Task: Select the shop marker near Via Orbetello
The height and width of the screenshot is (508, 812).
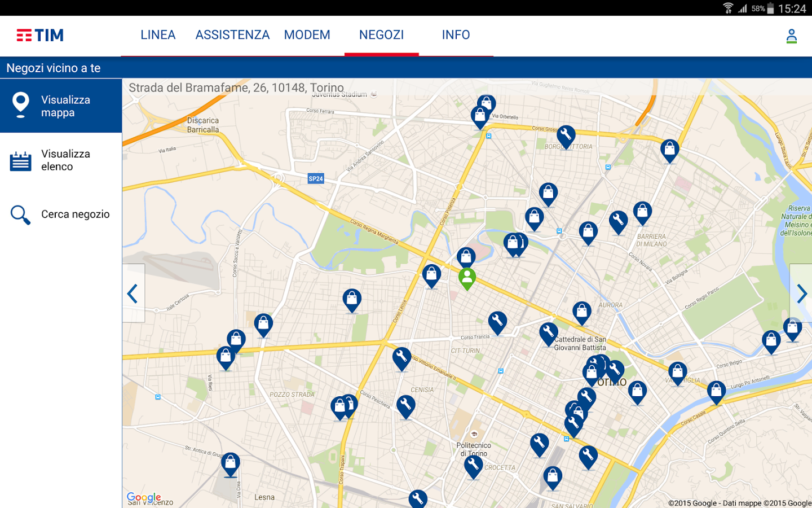Action: pos(480,117)
